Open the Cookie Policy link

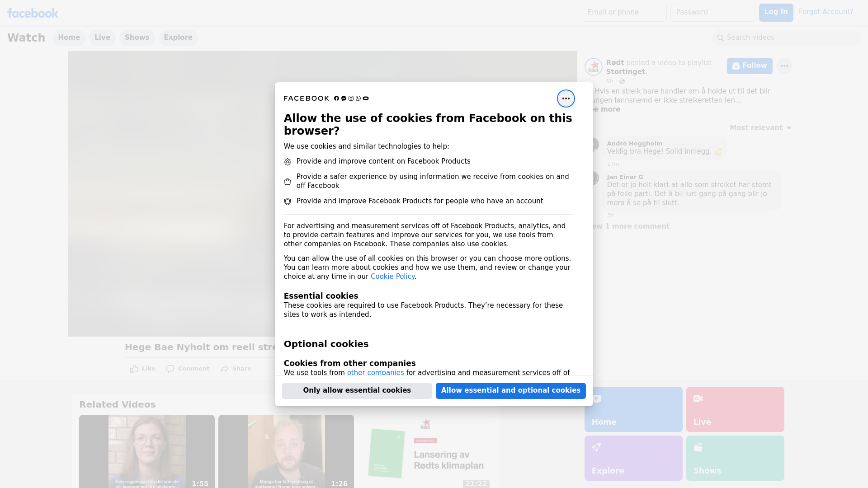392,277
